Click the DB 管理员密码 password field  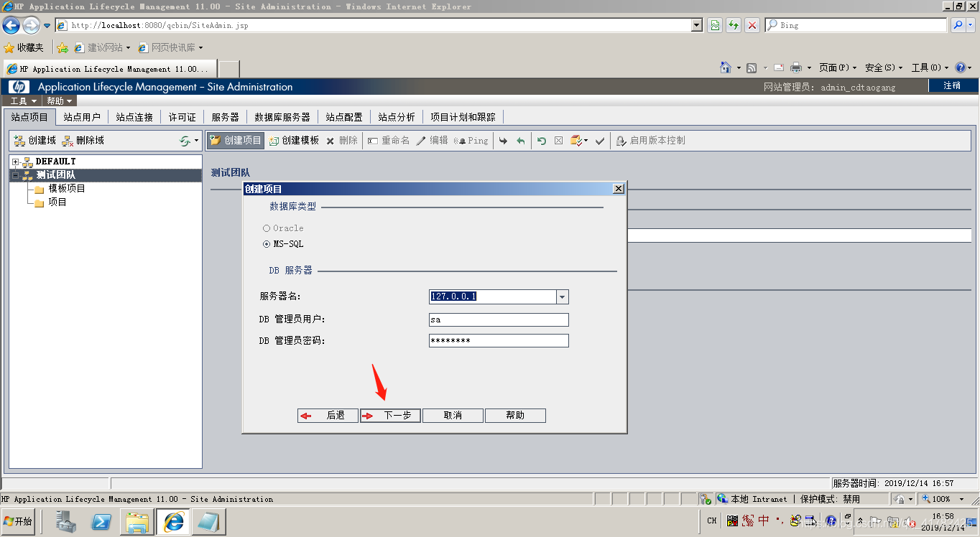tap(499, 341)
